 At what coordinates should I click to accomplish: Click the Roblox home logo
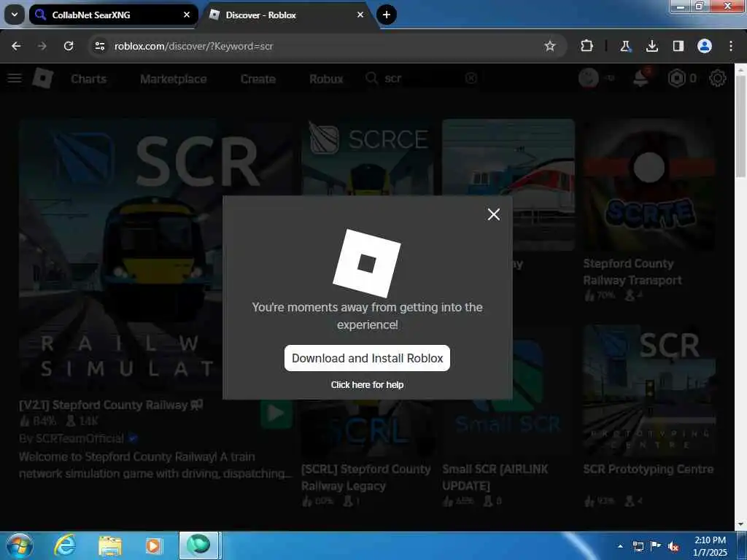click(43, 78)
